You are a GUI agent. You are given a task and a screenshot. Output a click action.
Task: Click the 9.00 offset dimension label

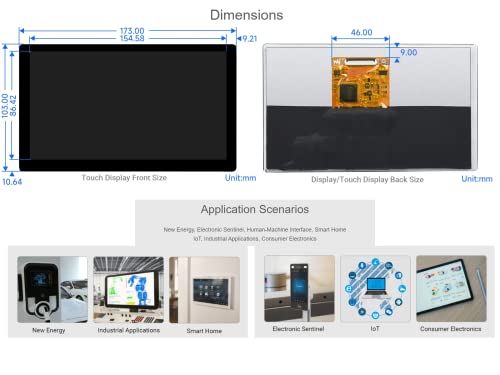pos(409,52)
